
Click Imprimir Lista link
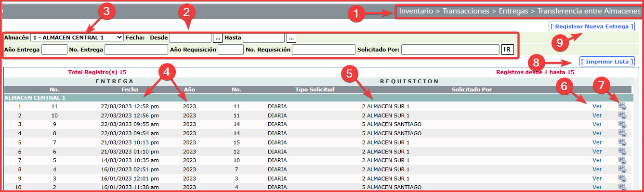(607, 62)
